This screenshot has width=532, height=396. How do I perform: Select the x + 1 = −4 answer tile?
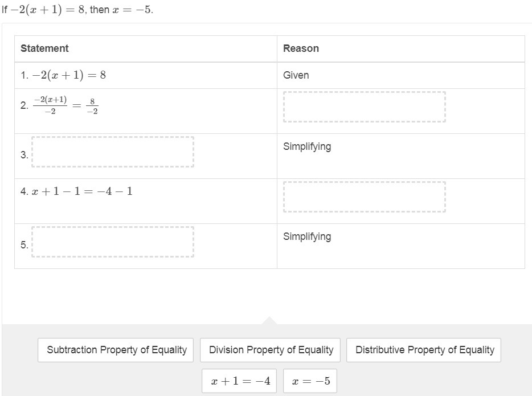pyautogui.click(x=239, y=381)
